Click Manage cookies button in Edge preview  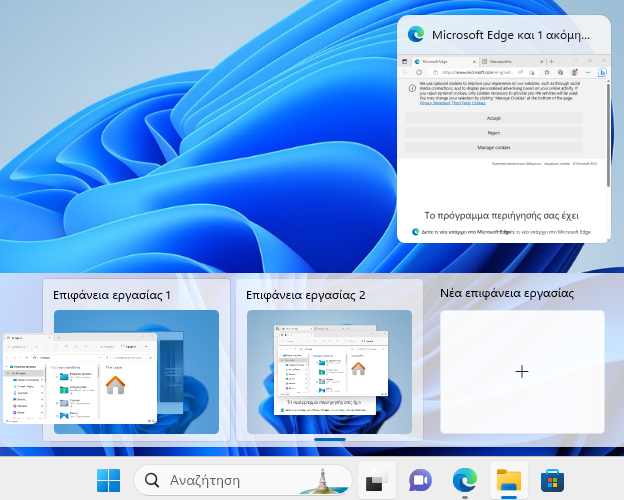(493, 148)
